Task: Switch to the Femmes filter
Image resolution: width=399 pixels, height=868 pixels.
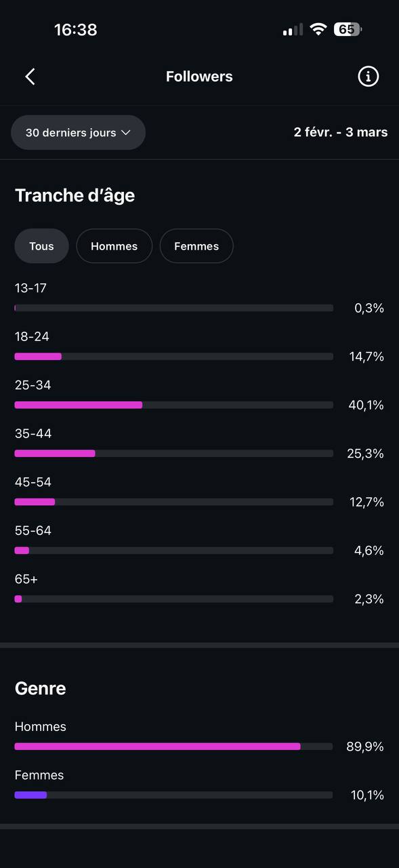Action: point(196,245)
